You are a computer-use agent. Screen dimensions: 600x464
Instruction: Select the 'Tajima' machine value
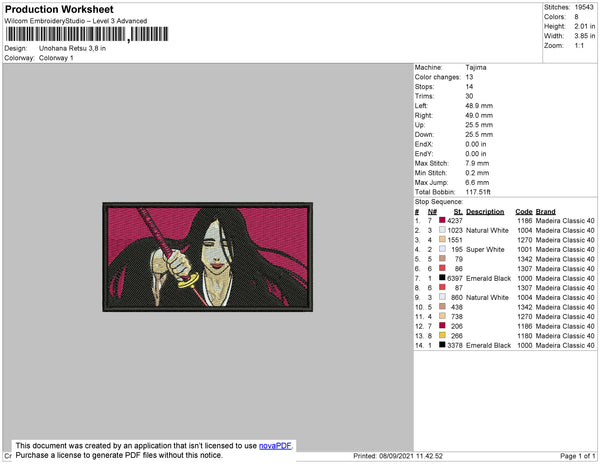pyautogui.click(x=476, y=67)
